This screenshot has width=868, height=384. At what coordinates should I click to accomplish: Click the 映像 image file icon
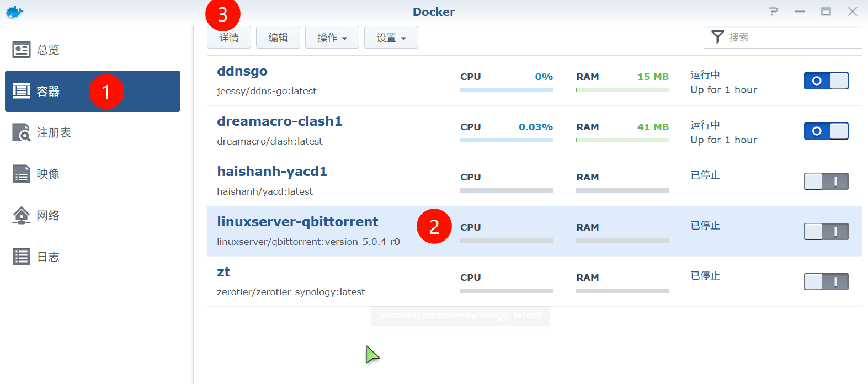click(x=22, y=174)
